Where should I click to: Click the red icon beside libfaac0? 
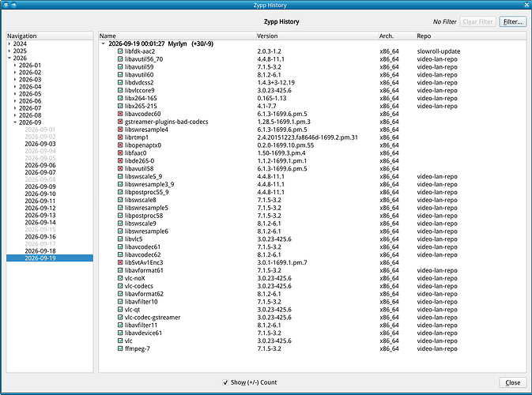pyautogui.click(x=120, y=153)
